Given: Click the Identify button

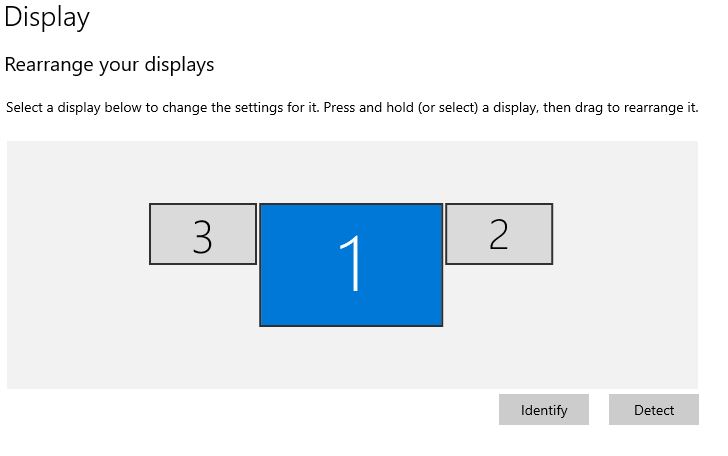Looking at the screenshot, I should [x=544, y=410].
